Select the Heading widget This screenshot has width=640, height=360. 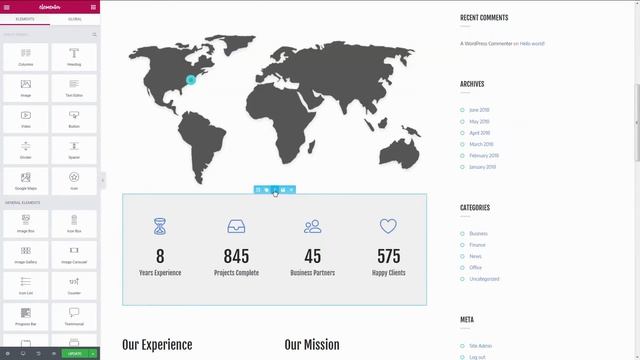coord(74,57)
